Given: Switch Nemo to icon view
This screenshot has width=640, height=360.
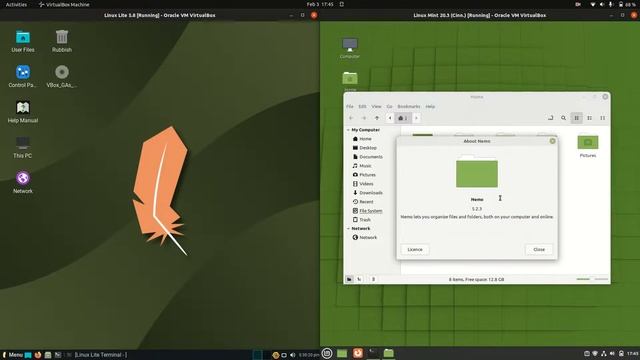Looking at the screenshot, I should (x=576, y=118).
